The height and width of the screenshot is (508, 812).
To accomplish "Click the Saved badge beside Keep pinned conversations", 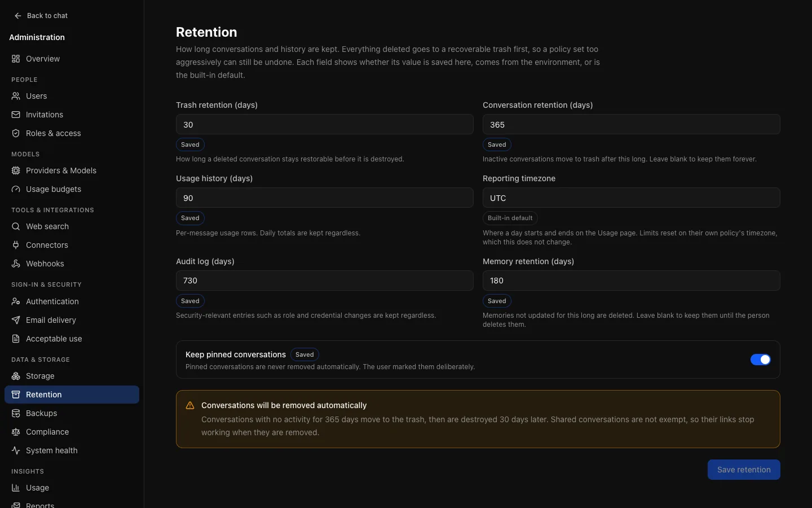I will point(304,354).
